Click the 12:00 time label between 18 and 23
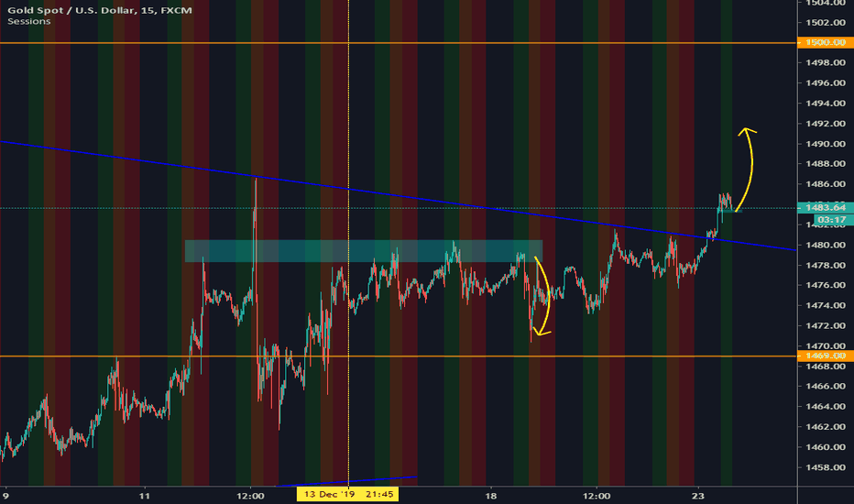 pyautogui.click(x=597, y=496)
